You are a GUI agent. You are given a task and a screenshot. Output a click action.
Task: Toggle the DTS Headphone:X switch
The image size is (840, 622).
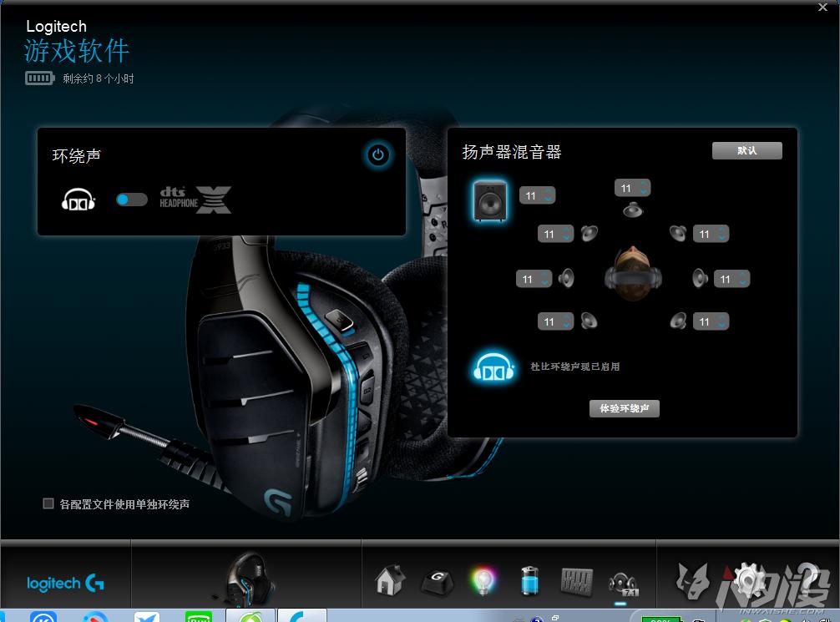131,200
